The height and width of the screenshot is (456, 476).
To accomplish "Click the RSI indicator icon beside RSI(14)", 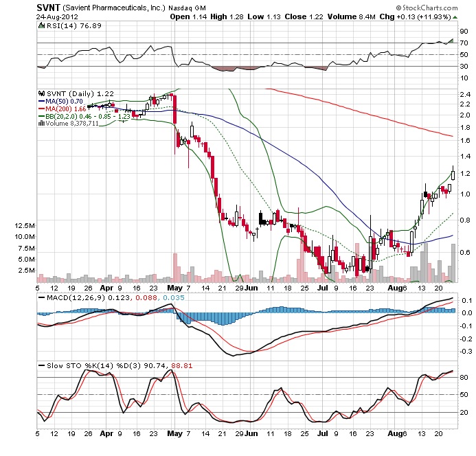I will (42, 25).
